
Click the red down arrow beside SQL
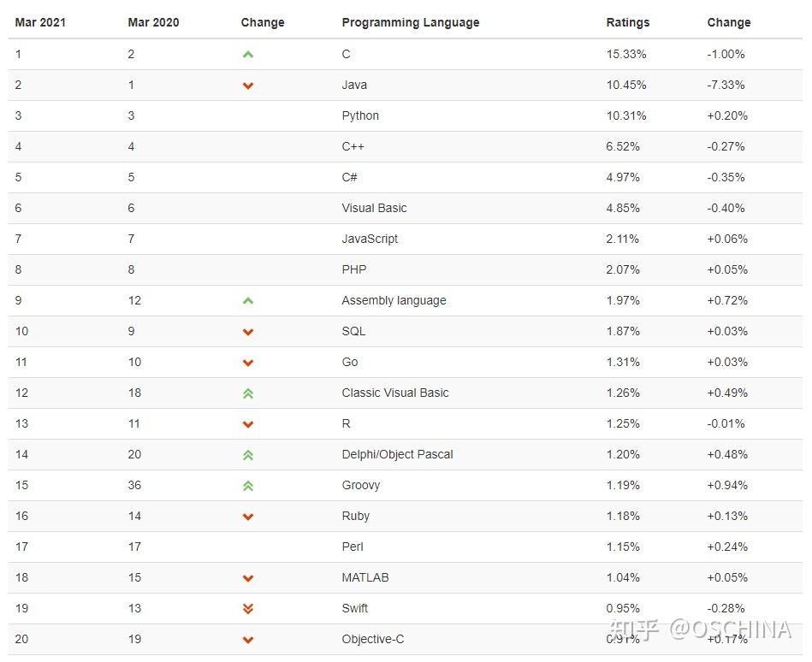pos(248,332)
